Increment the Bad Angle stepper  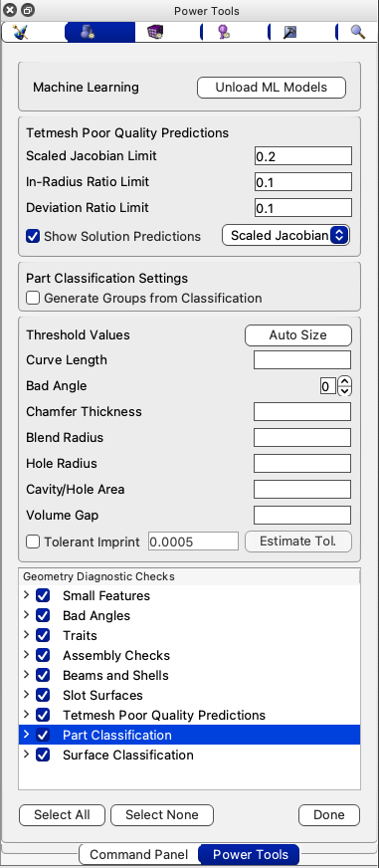click(x=345, y=381)
